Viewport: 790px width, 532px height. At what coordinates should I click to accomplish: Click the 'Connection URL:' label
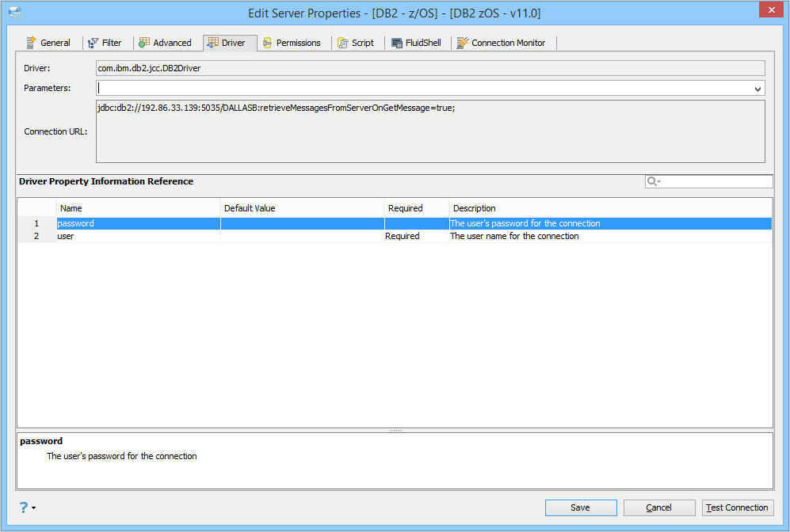coord(55,131)
